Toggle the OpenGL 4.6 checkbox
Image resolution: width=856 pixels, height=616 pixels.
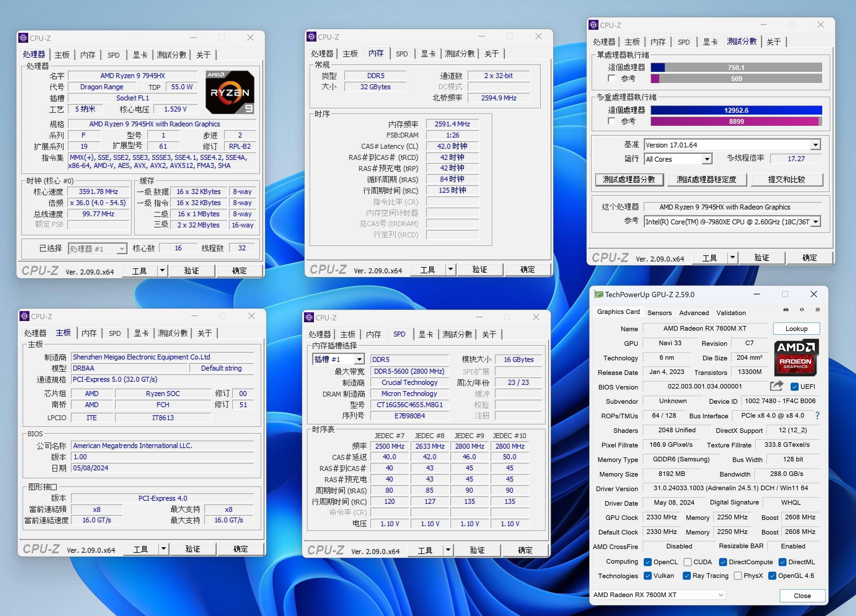pyautogui.click(x=772, y=576)
